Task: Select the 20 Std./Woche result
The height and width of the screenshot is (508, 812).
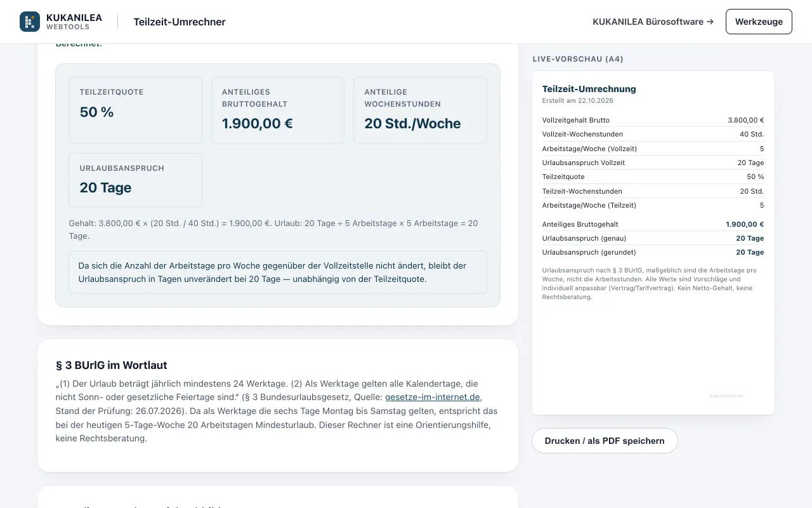Action: [413, 124]
